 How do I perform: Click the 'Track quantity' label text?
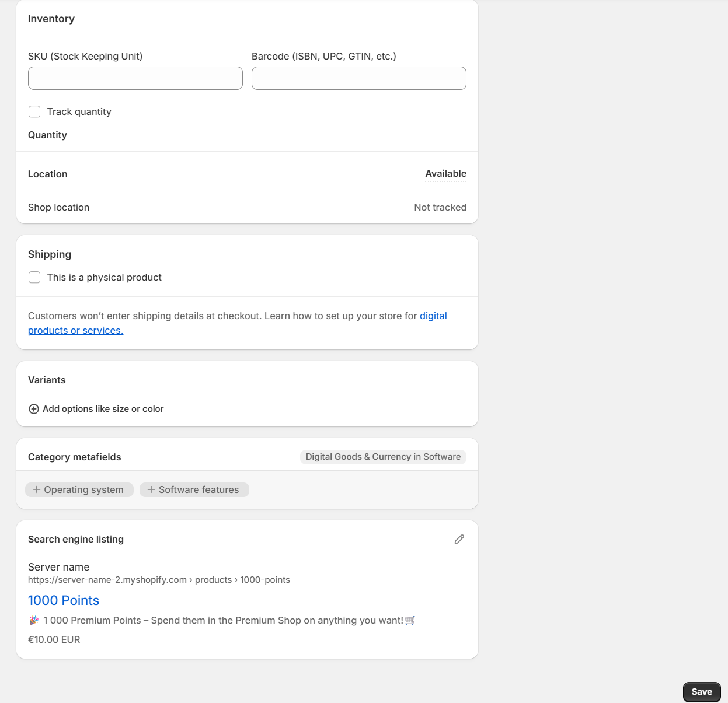coord(79,111)
